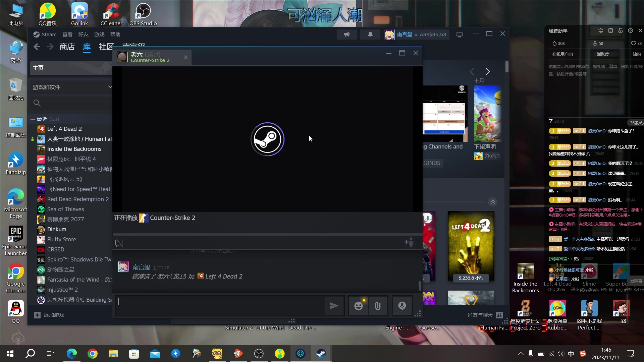The image size is (644, 362).
Task: Open QQ音乐 desktop icon
Action: tap(48, 14)
